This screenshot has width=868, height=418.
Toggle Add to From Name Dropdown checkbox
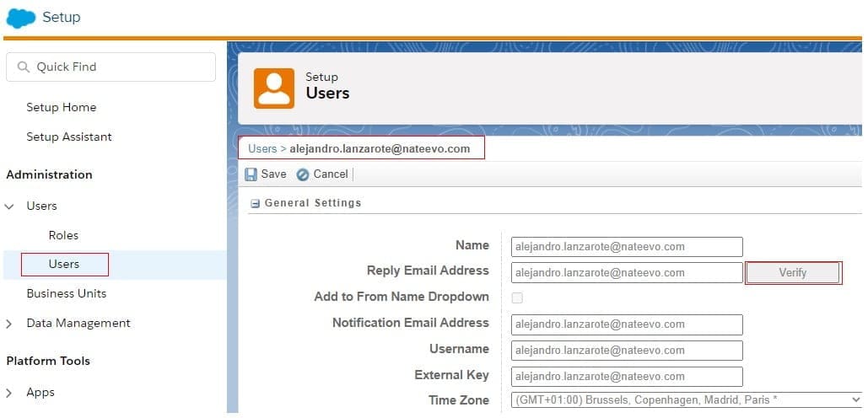coord(517,297)
